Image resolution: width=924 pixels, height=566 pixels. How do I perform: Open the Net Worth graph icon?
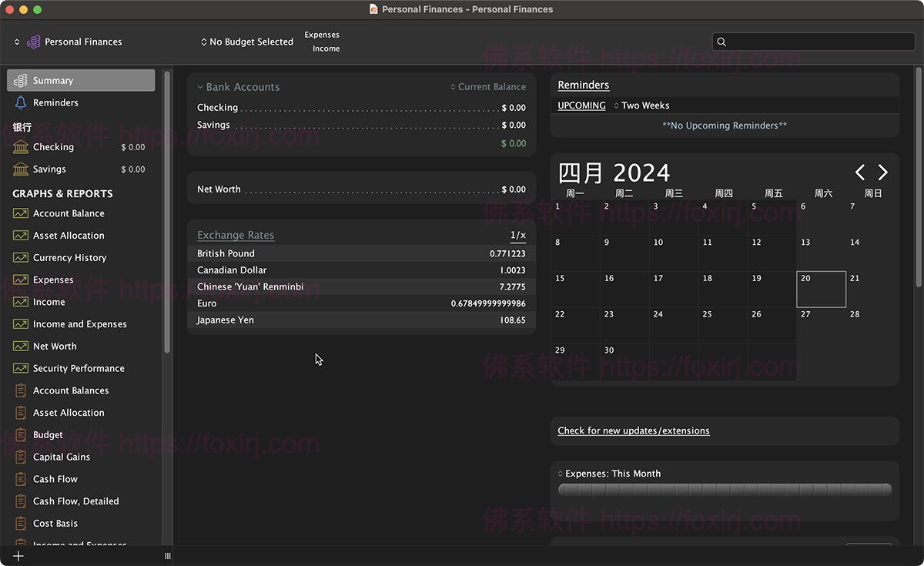point(21,347)
